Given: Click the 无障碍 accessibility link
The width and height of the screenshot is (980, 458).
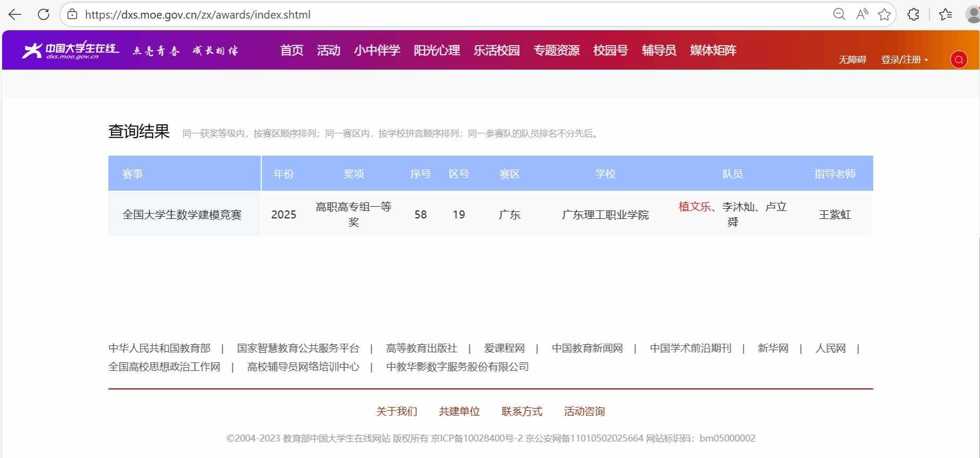Looking at the screenshot, I should (852, 60).
